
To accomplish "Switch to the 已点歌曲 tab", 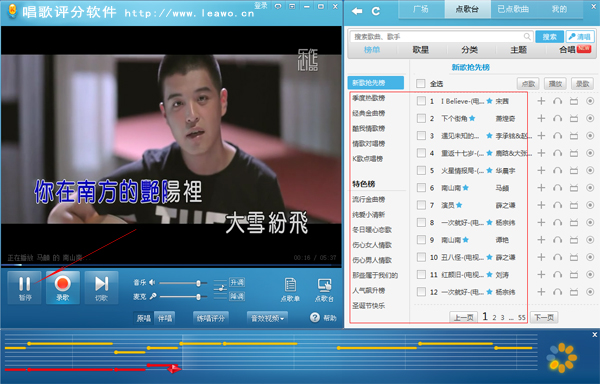I will [513, 9].
